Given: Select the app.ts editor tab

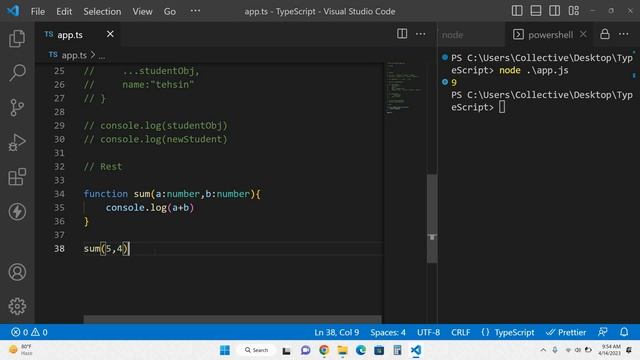Looking at the screenshot, I should point(79,35).
